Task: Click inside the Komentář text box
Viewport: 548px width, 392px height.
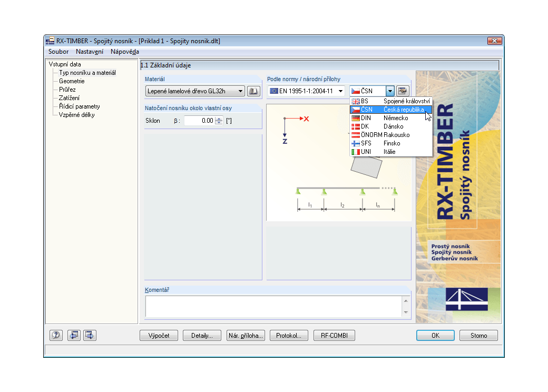Action: [273, 307]
